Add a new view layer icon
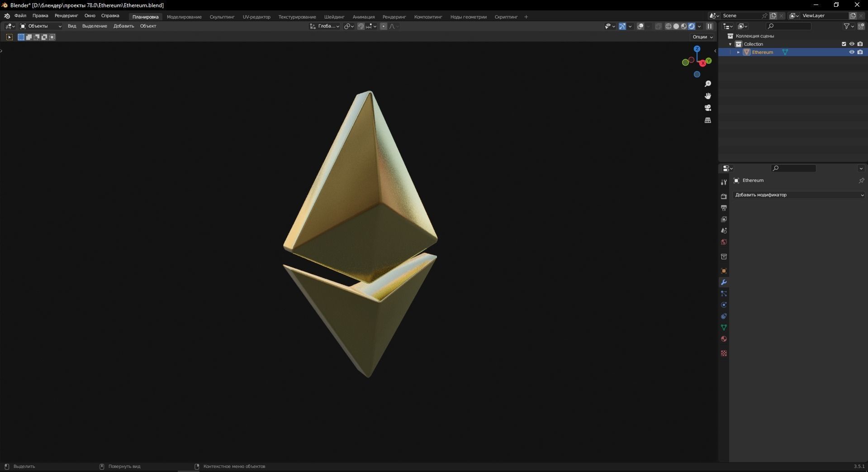The image size is (868, 472). click(853, 16)
